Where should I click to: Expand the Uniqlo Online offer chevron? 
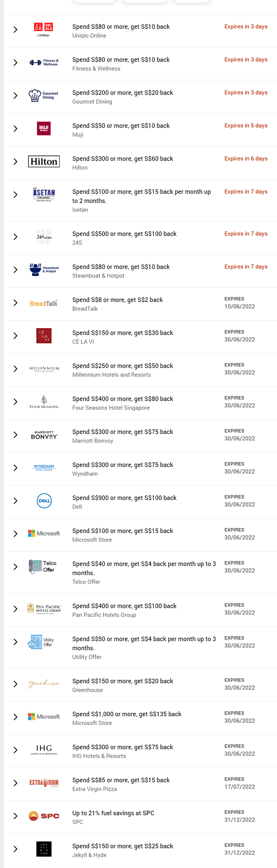tap(15, 30)
